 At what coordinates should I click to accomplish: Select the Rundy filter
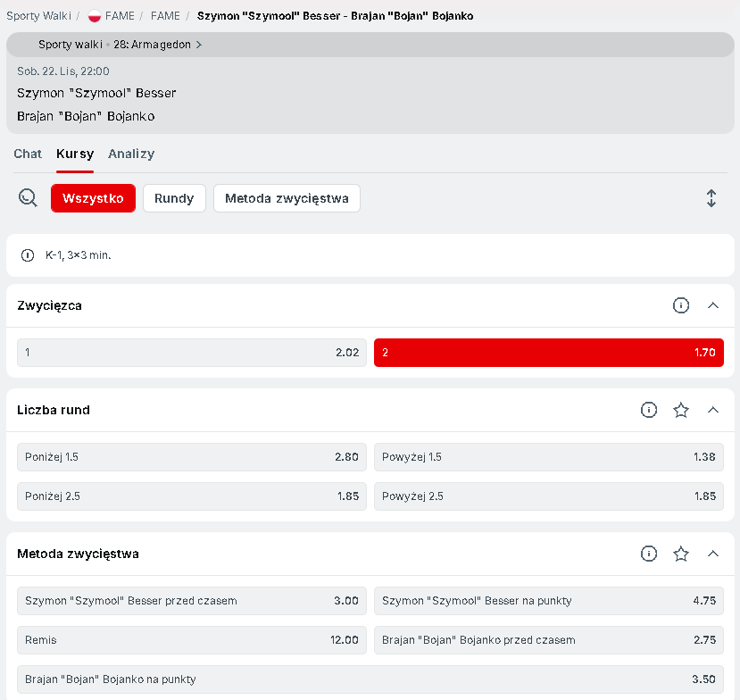point(174,198)
